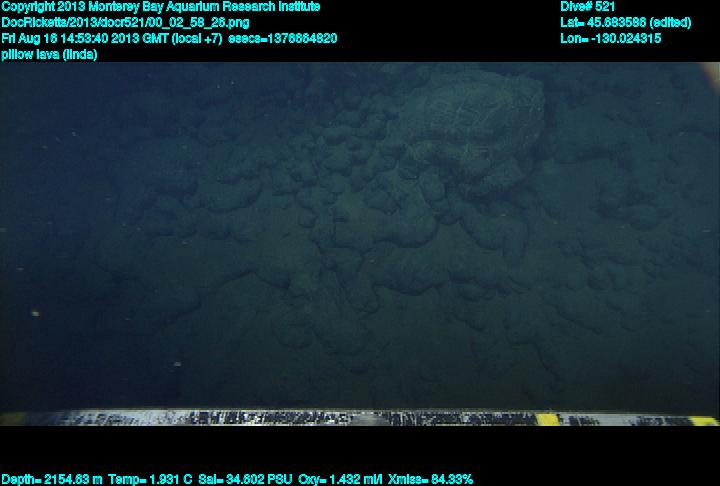Click the Lon= -130.024315 value

[610, 38]
